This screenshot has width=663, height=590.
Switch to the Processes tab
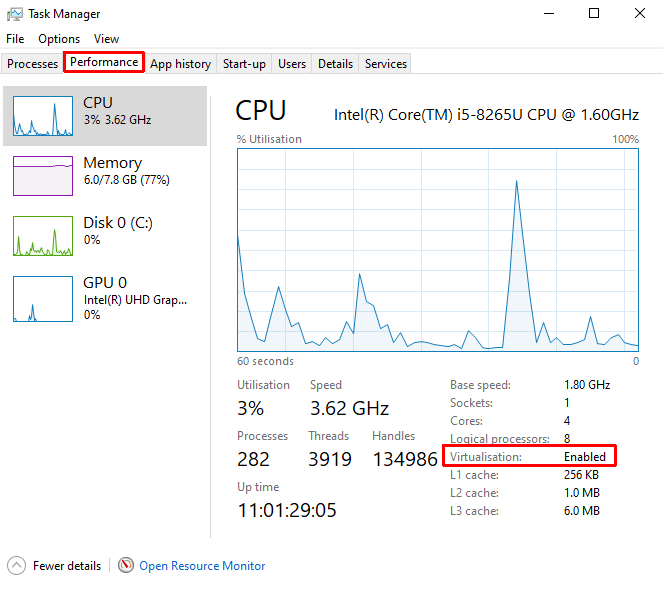(x=33, y=64)
